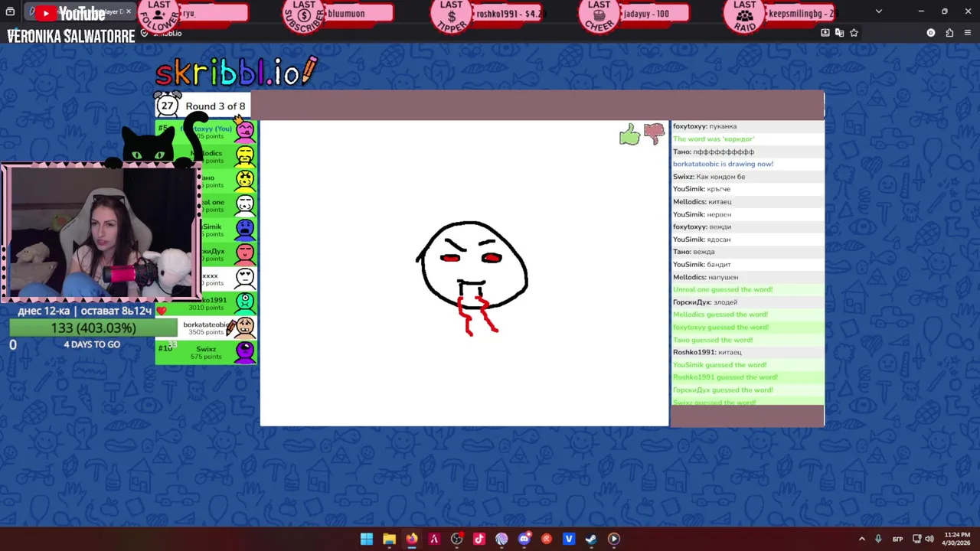
Task: Click borkatateobic's drawing avatar with pencil
Action: pos(243,328)
